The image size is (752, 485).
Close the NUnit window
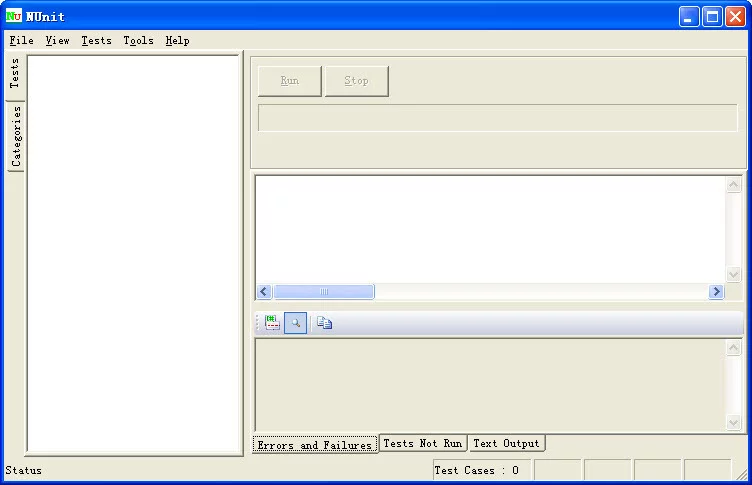(735, 17)
